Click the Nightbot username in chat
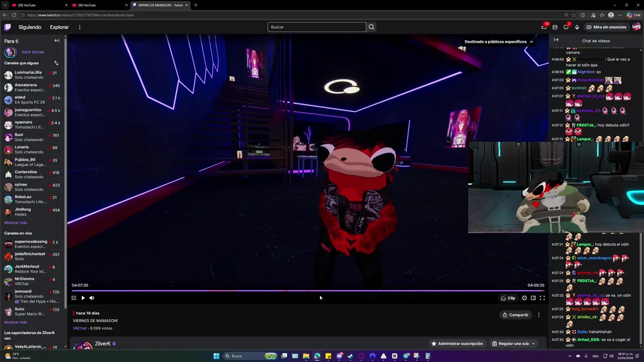 coord(586,72)
